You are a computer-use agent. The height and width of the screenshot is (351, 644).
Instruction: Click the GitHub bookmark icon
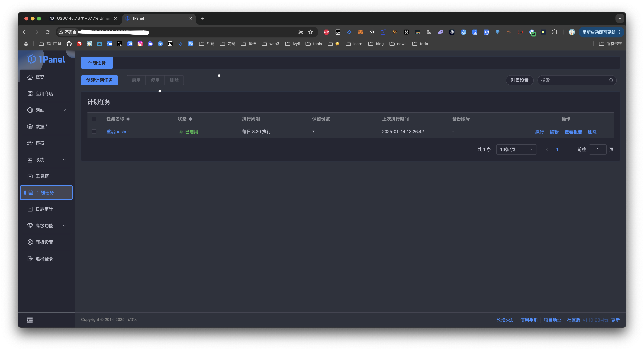point(69,44)
